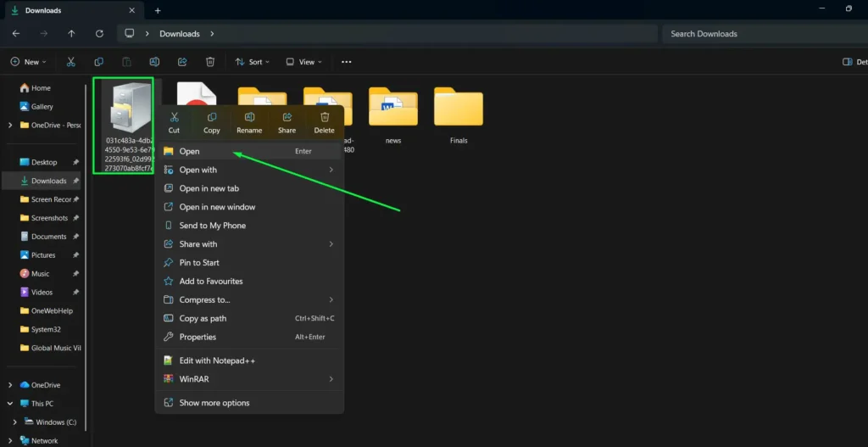Click the Cut icon in the toolbar
The height and width of the screenshot is (447, 868).
click(x=71, y=62)
